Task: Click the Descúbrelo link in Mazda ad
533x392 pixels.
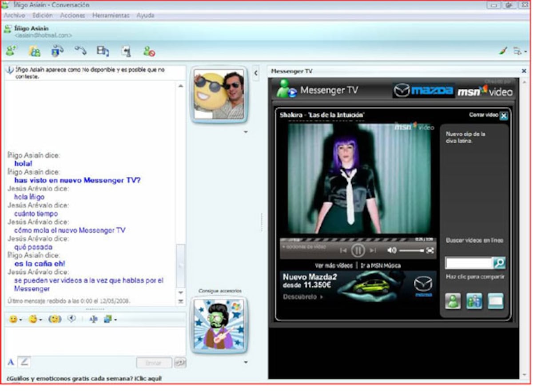Action: click(303, 297)
